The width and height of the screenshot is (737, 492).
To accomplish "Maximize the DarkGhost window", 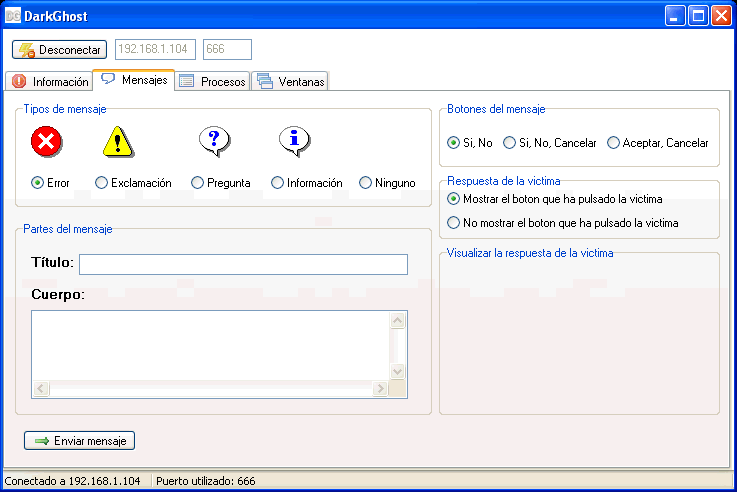I will pos(698,15).
